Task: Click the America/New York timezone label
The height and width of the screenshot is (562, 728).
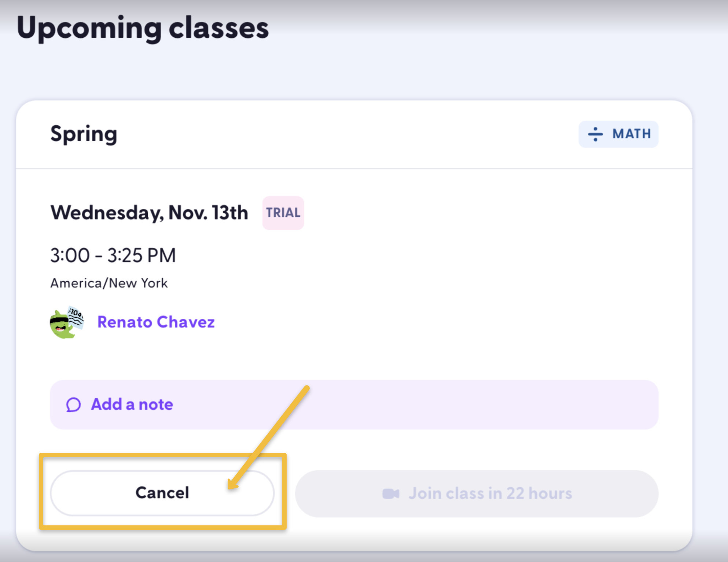Action: (109, 283)
